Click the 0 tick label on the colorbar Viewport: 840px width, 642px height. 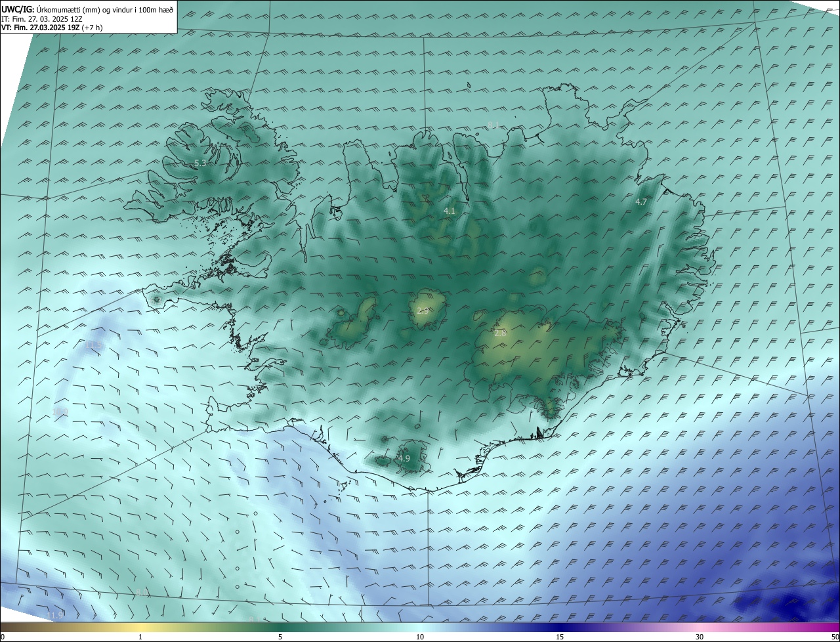pyautogui.click(x=3, y=637)
